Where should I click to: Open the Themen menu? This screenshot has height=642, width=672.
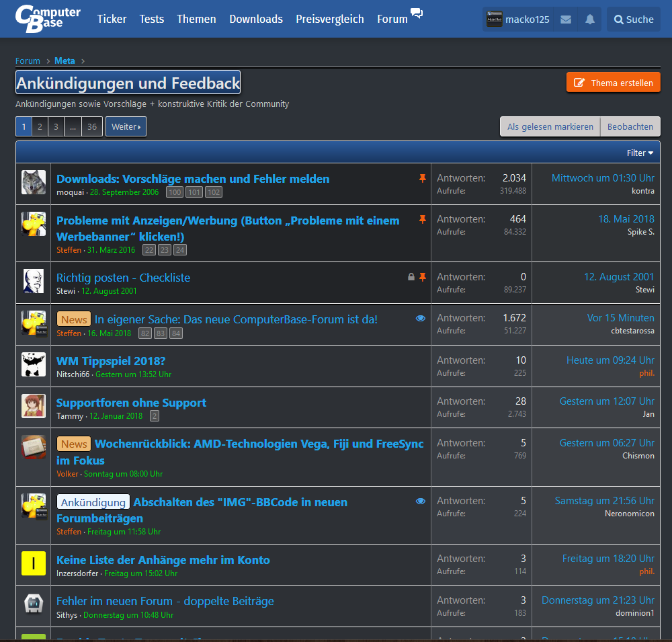[196, 19]
